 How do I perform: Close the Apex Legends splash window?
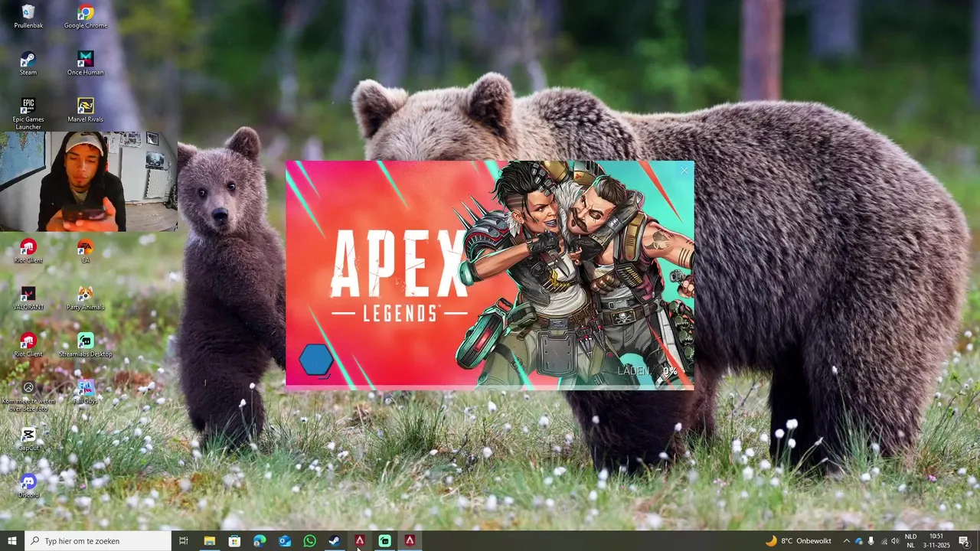pyautogui.click(x=684, y=171)
